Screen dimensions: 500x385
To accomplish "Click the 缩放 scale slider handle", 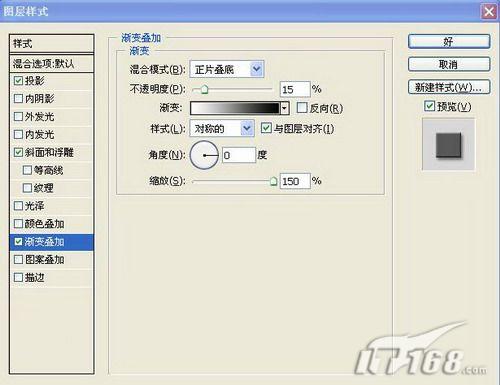I will click(x=273, y=181).
